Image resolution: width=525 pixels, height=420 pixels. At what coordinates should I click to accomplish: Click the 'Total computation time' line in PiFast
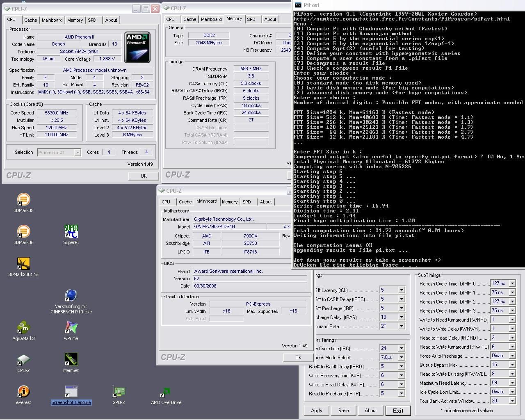379,231
